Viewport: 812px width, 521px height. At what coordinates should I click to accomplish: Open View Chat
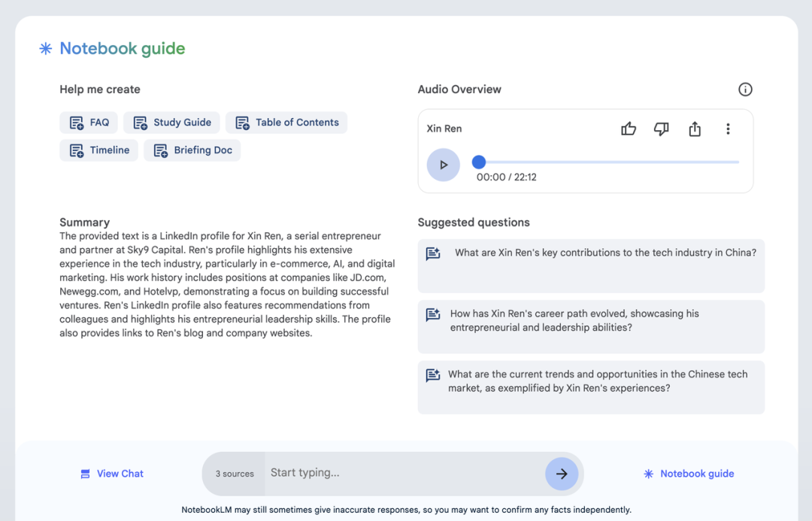[112, 474]
